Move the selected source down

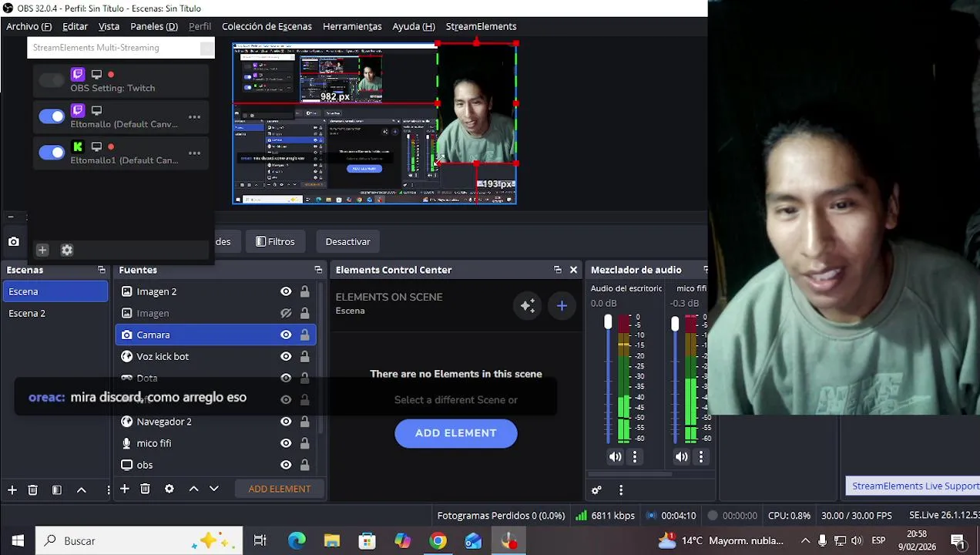(x=214, y=489)
